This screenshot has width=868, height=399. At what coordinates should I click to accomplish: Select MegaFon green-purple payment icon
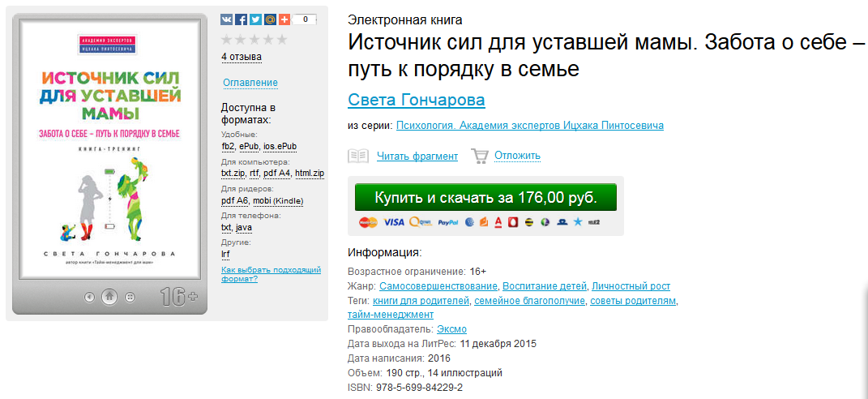(545, 222)
